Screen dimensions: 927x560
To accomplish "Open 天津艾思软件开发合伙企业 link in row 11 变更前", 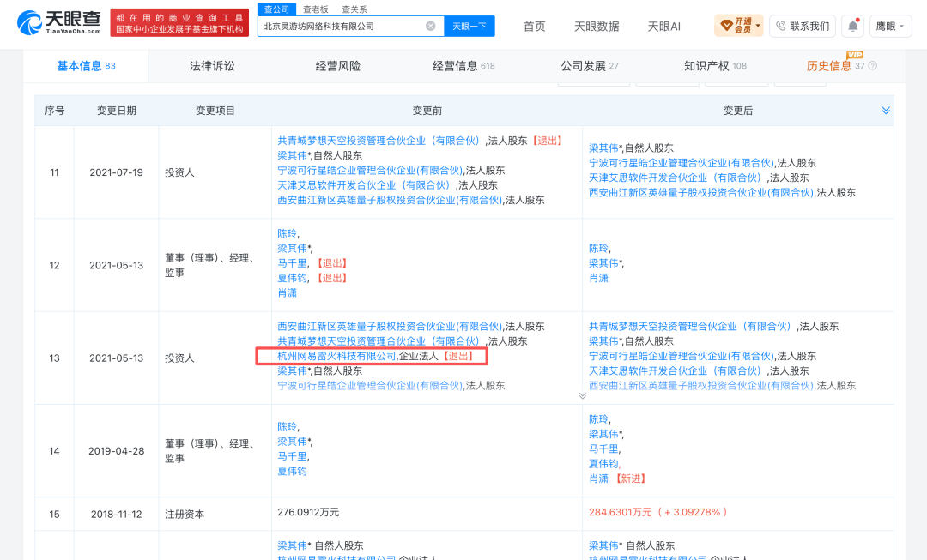I will [x=366, y=185].
